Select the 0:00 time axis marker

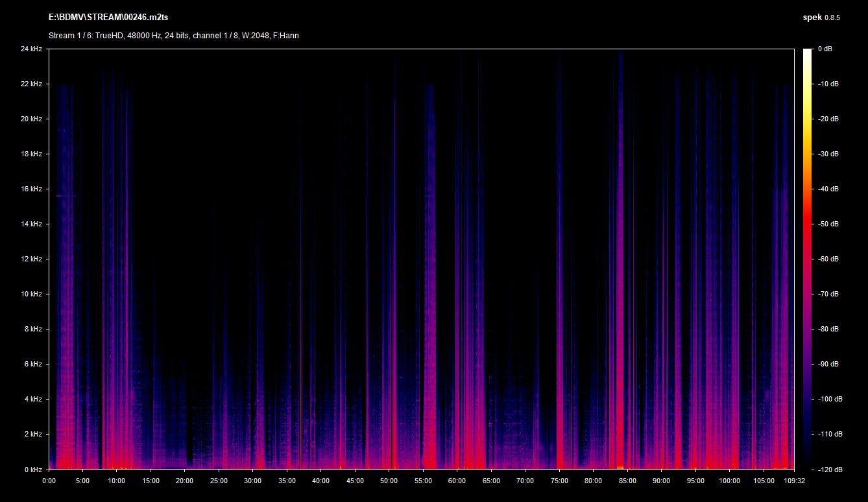pyautogui.click(x=49, y=481)
